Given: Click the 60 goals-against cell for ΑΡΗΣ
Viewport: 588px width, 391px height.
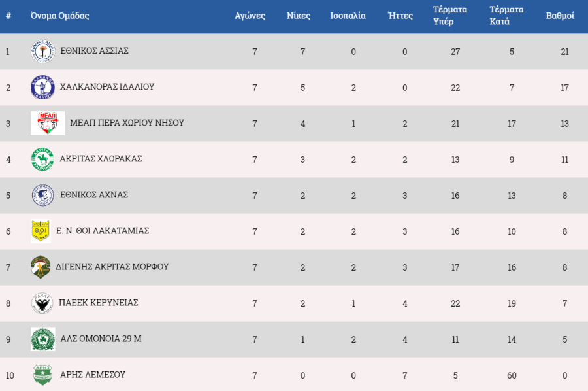Looking at the screenshot, I should click(512, 375).
